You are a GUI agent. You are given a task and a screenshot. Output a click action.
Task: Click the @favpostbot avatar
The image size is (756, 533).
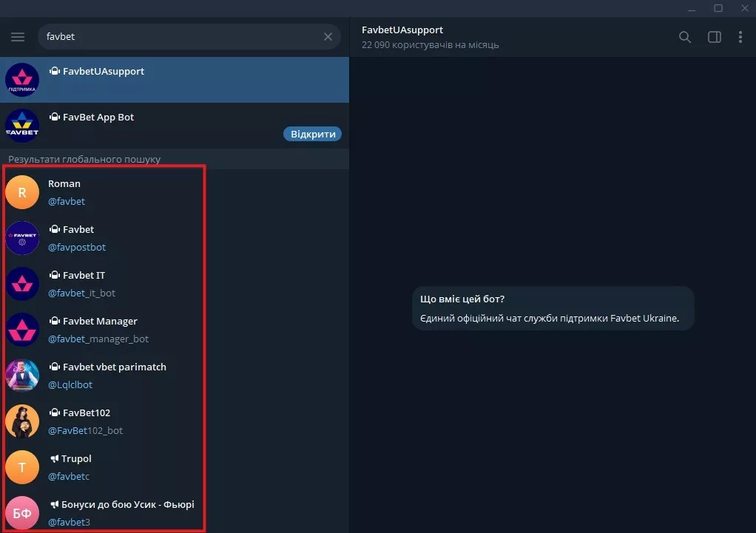click(22, 238)
